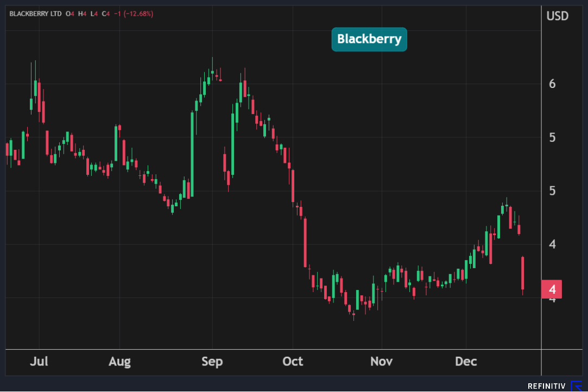This screenshot has width=588, height=392.
Task: Click the high value H4 in legend
Action: [82, 14]
